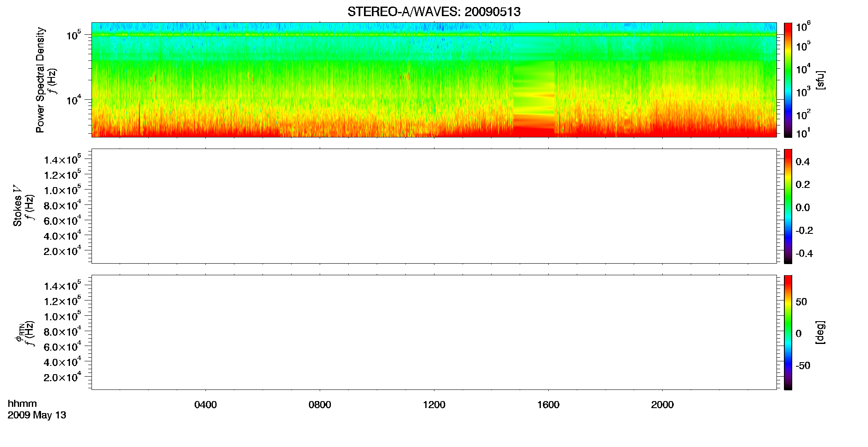Click the 10^1 value on sfu color bar
The height and width of the screenshot is (447, 868).
pyautogui.click(x=803, y=133)
